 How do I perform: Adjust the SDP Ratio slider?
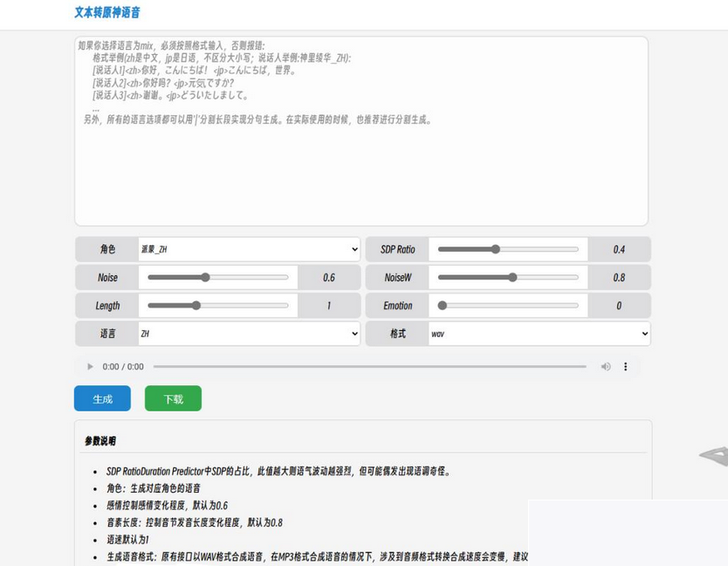tap(496, 249)
